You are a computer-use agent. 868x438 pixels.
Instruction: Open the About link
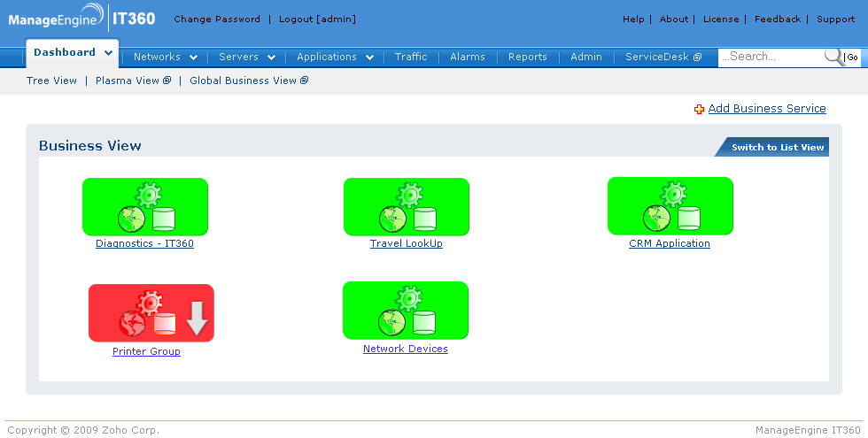[x=674, y=19]
